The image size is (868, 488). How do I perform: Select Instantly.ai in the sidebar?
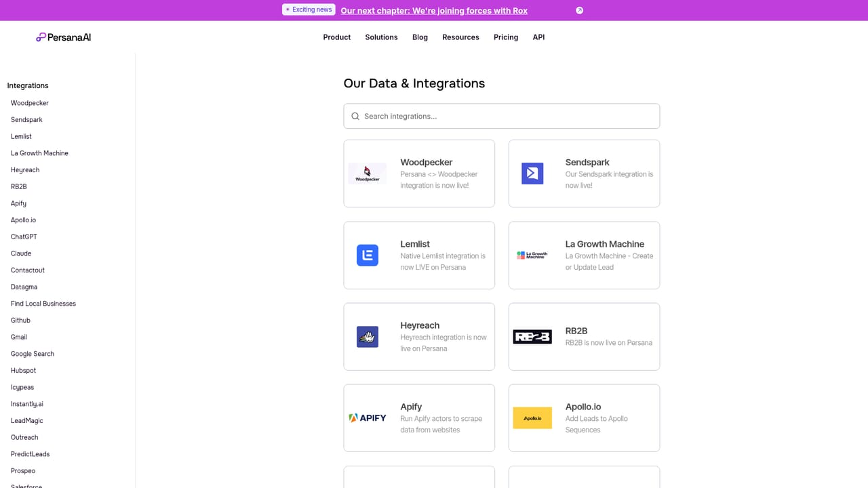[x=27, y=404]
